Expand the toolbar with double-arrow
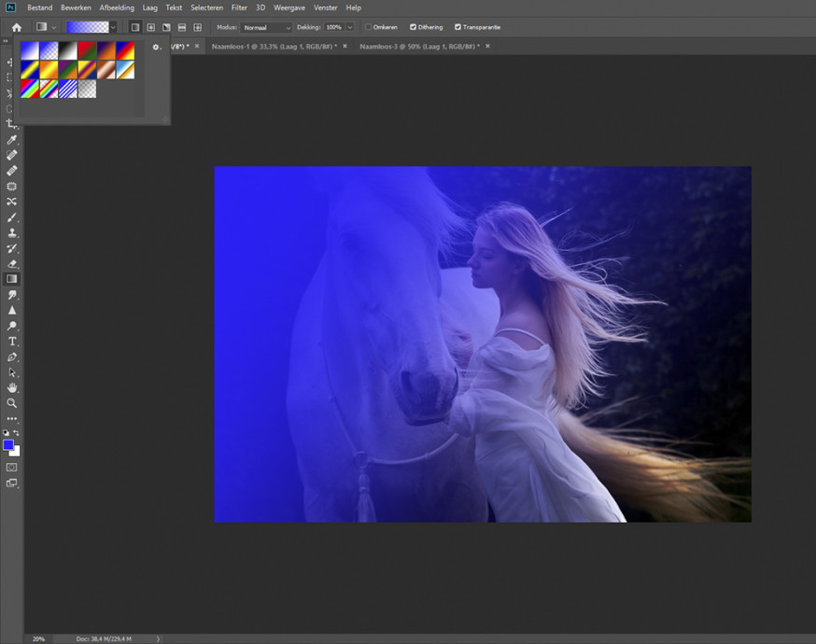 click(x=6, y=40)
